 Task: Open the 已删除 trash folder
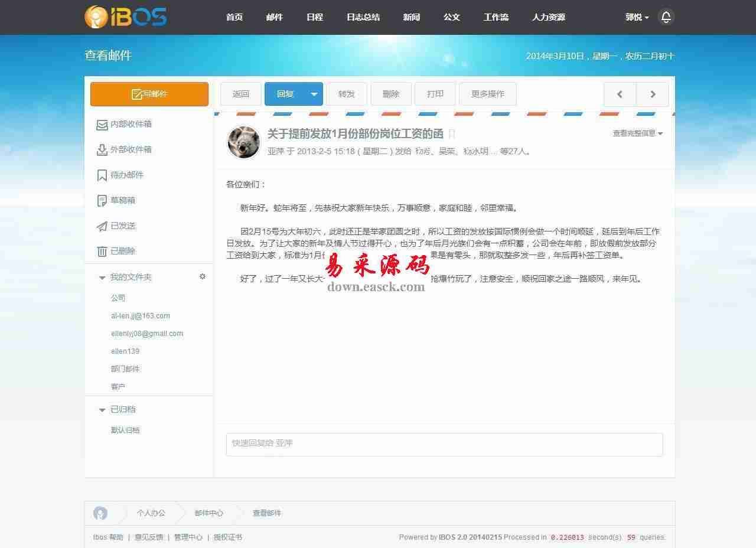click(x=122, y=251)
